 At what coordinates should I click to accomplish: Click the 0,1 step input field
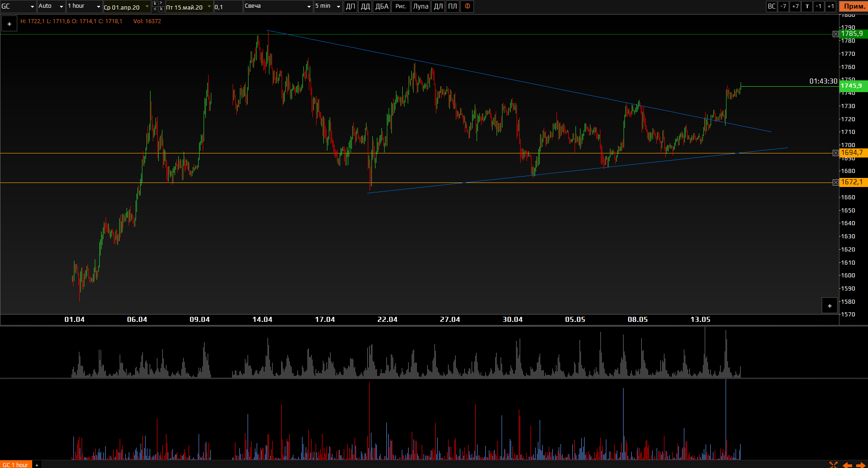228,7
